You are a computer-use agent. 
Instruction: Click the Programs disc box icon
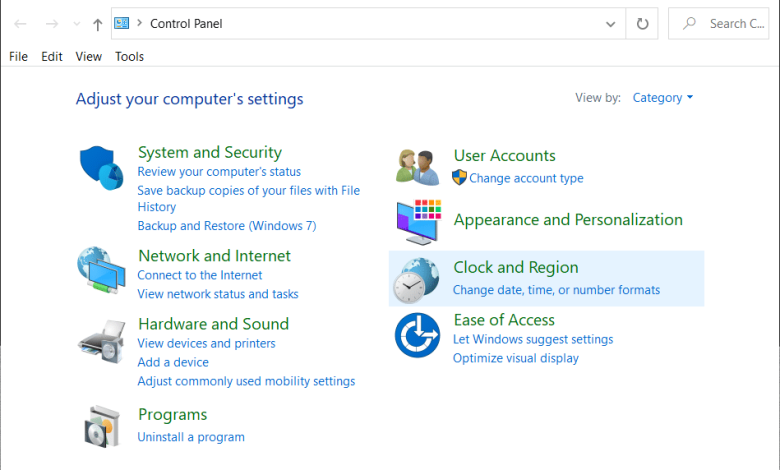tap(101, 426)
